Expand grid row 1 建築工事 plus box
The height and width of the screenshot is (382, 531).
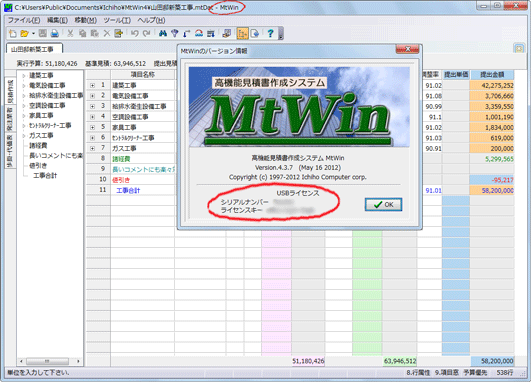pos(92,85)
